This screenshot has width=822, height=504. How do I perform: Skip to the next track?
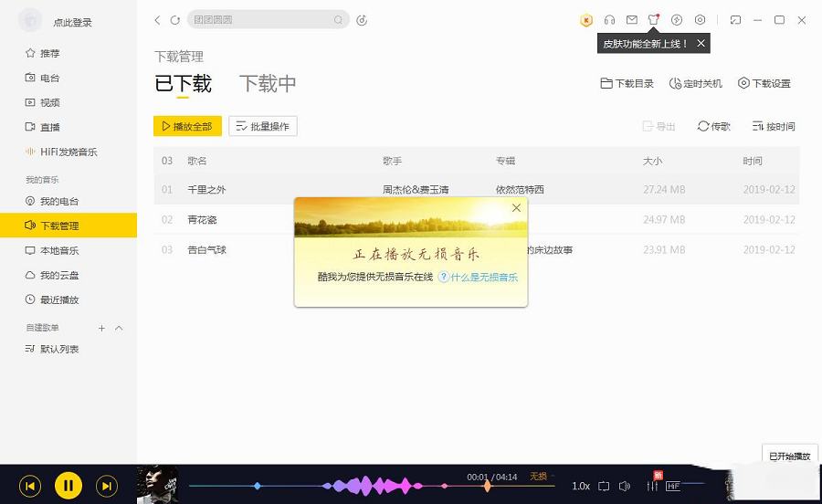tap(107, 486)
